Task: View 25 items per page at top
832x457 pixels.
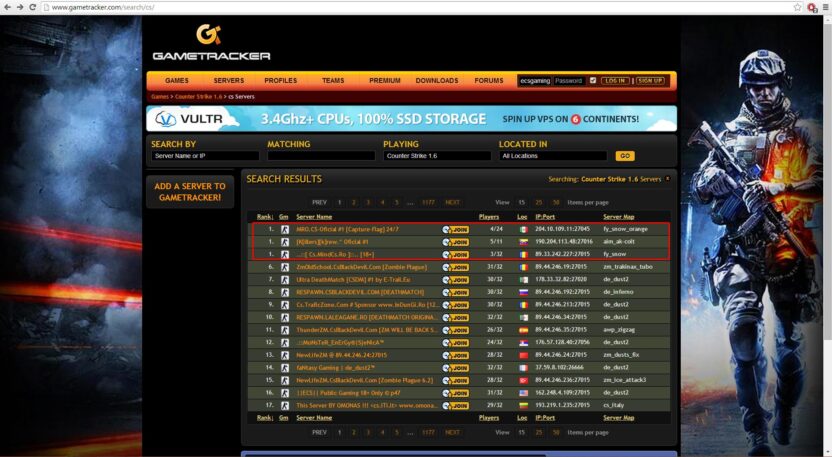Action: tap(539, 202)
